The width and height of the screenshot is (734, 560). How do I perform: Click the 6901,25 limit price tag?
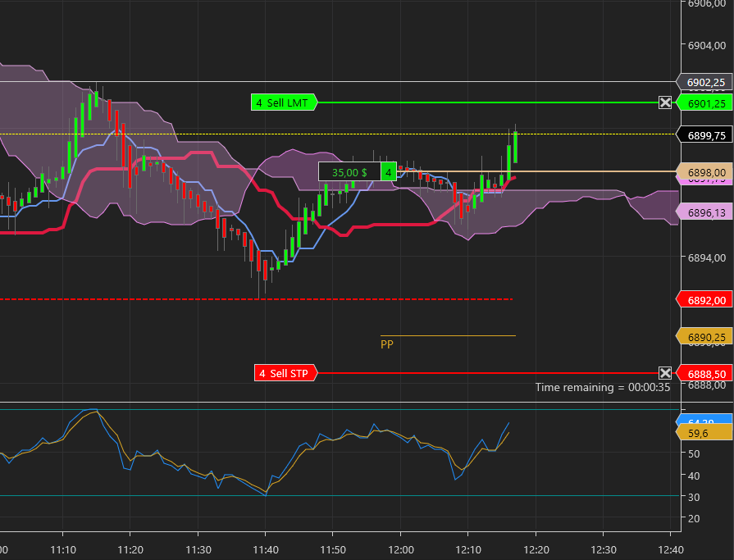tap(704, 103)
